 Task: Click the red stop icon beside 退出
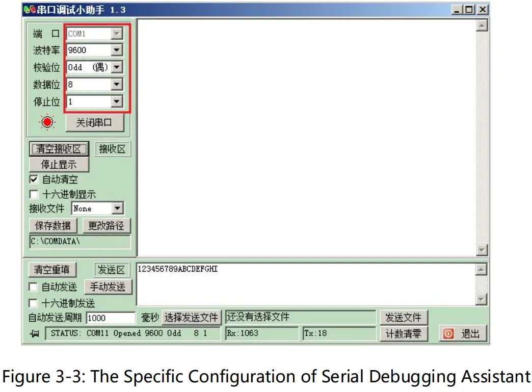[x=448, y=333]
